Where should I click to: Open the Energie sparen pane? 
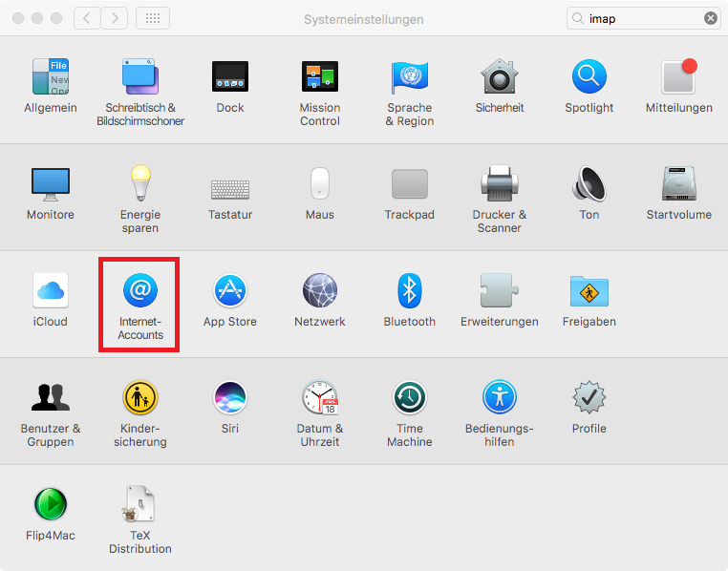point(140,183)
